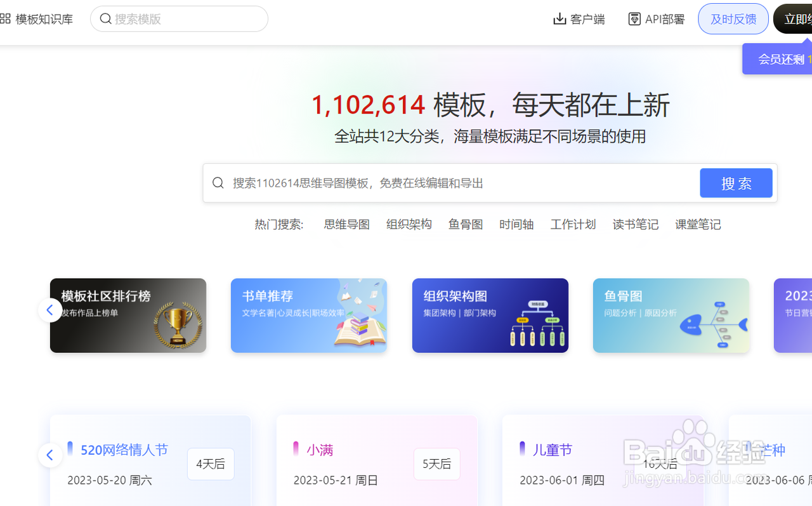This screenshot has height=506, width=812.
Task: Click the API部署 shield icon
Action: pos(634,19)
